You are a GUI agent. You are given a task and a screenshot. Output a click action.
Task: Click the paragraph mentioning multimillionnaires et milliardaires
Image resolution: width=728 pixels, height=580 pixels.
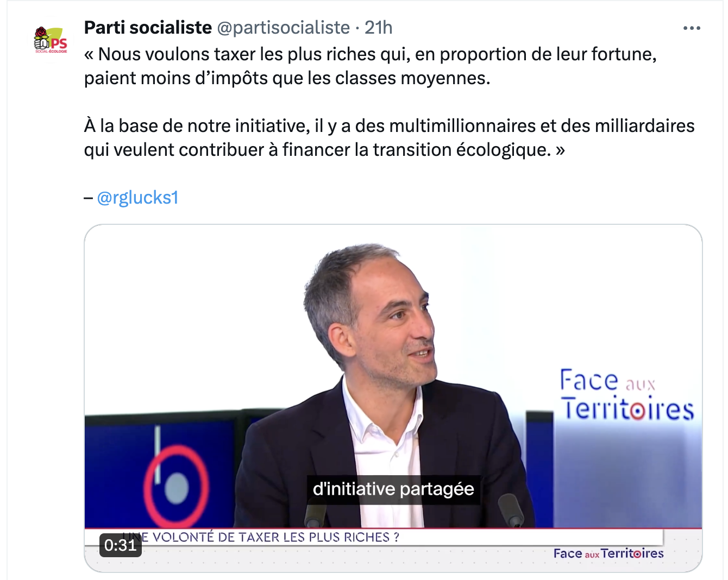[389, 138]
